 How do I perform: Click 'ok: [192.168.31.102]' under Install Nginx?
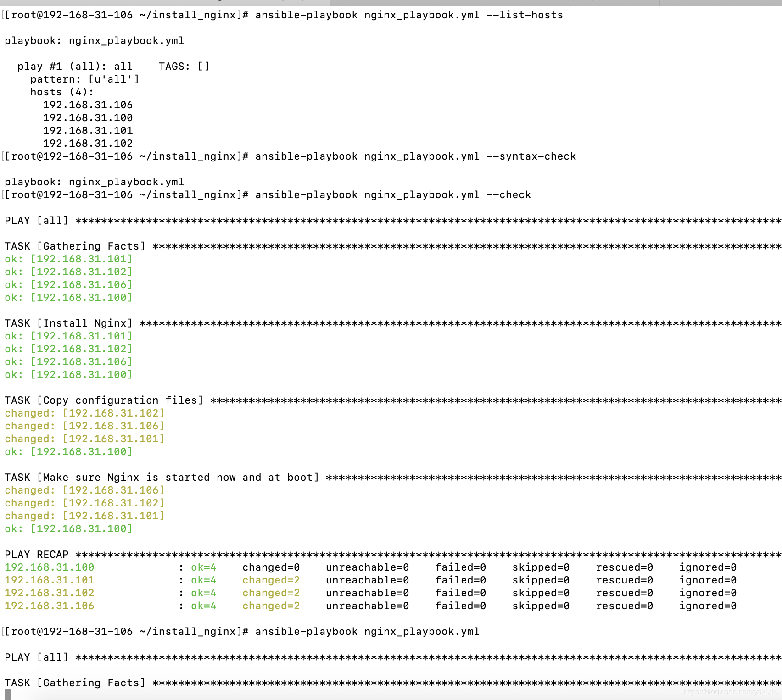[x=68, y=349]
